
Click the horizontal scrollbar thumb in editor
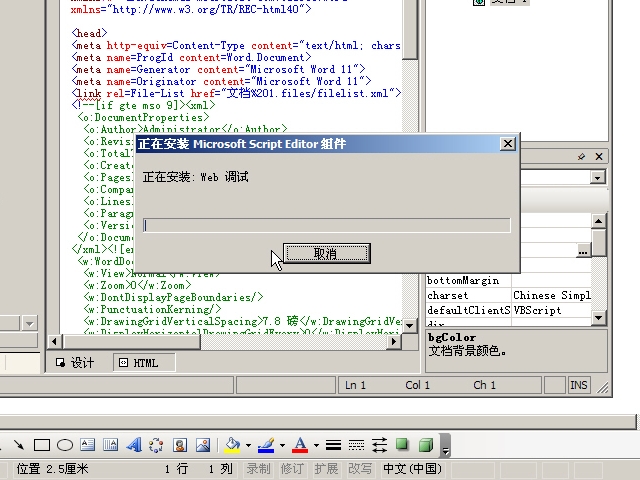point(131,341)
